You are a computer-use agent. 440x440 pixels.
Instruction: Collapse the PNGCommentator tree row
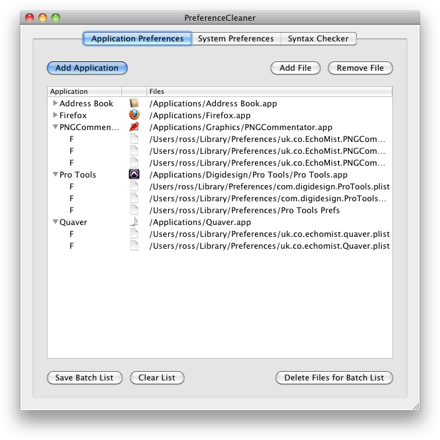click(x=55, y=127)
